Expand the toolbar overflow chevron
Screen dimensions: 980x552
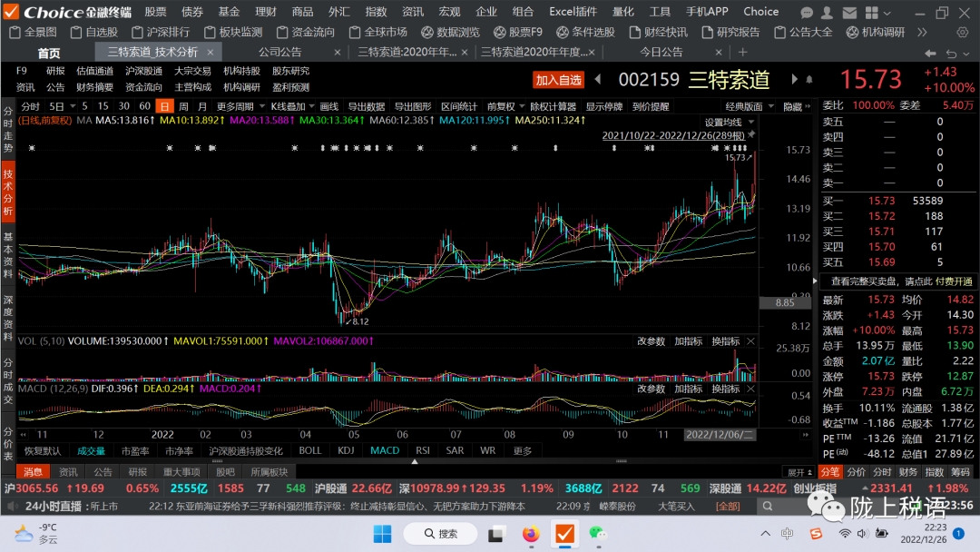(x=923, y=32)
